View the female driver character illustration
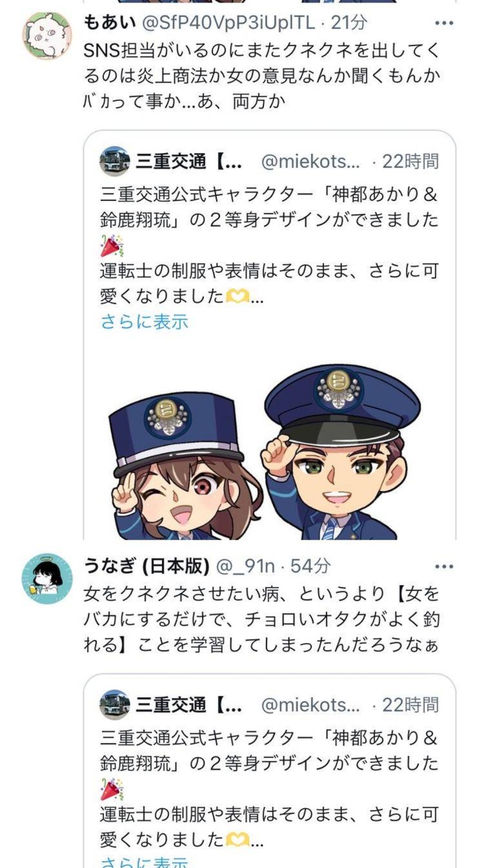The height and width of the screenshot is (868, 478). coord(184,465)
